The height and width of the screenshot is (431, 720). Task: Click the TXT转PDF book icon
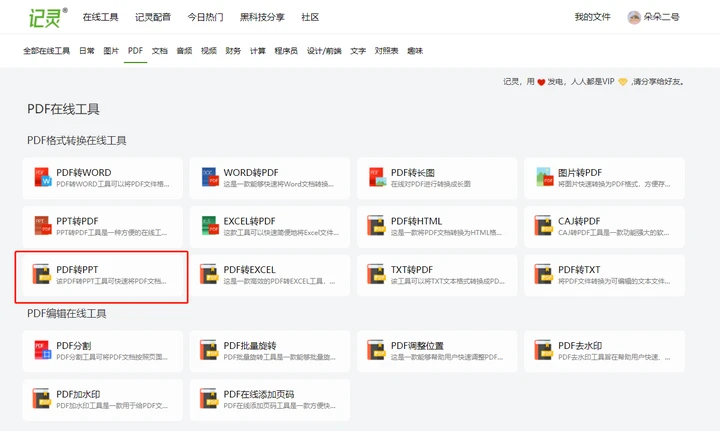[x=376, y=274]
